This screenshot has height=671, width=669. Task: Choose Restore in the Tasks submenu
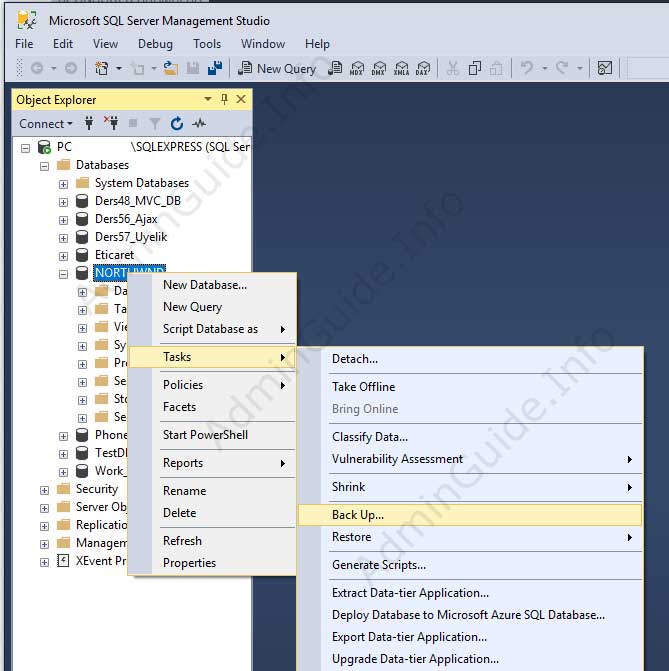(x=470, y=537)
